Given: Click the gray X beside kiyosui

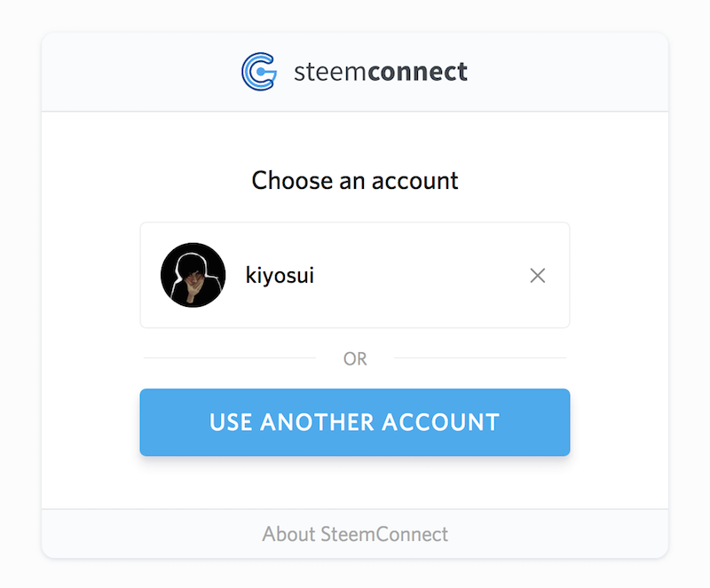Looking at the screenshot, I should (538, 275).
